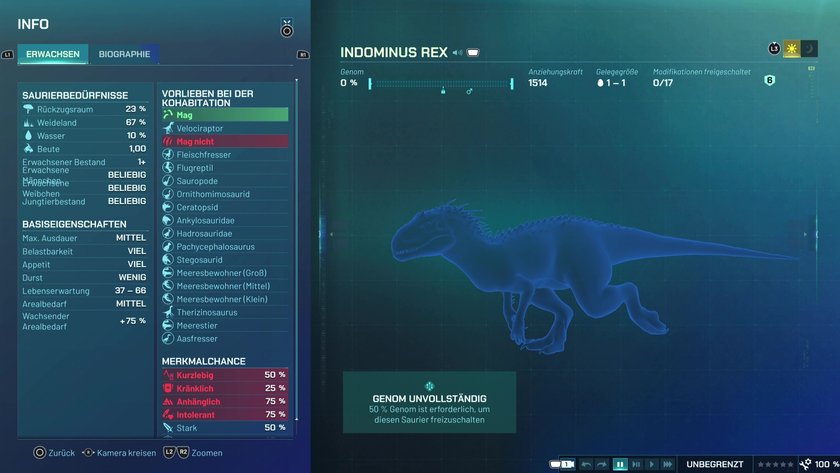Switch to the Erwachsen tab
The height and width of the screenshot is (473, 840).
click(52, 54)
